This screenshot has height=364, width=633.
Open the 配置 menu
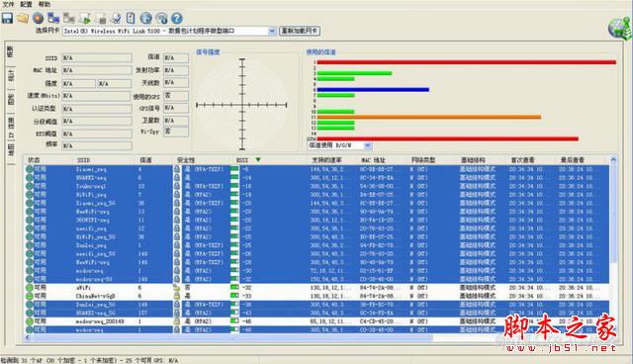pos(27,4)
